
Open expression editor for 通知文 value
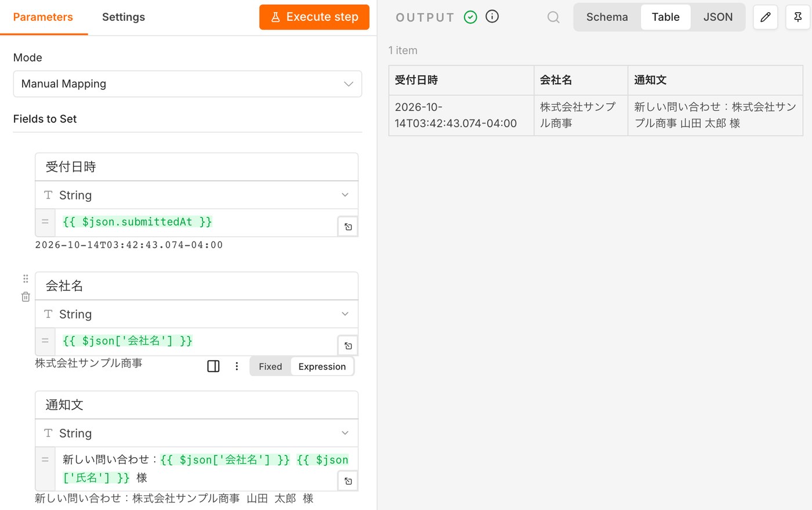tap(348, 481)
